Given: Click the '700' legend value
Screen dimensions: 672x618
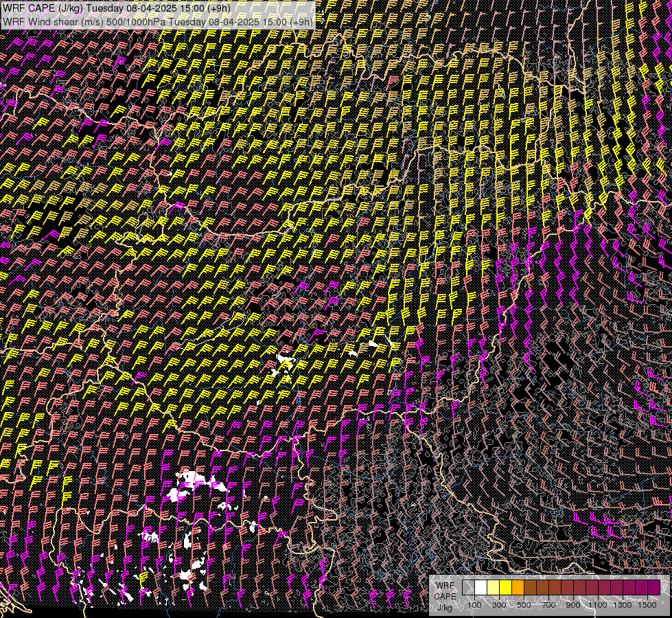Looking at the screenshot, I should 548,605.
